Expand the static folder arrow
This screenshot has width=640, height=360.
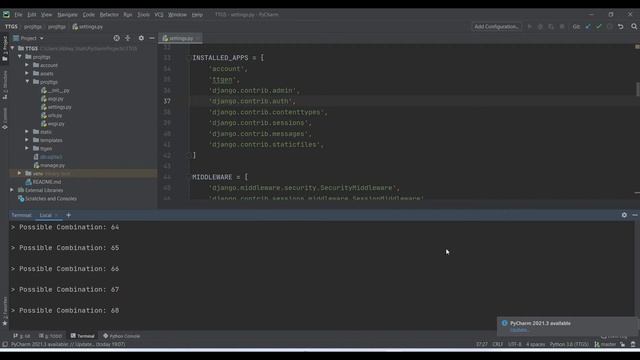(27, 132)
